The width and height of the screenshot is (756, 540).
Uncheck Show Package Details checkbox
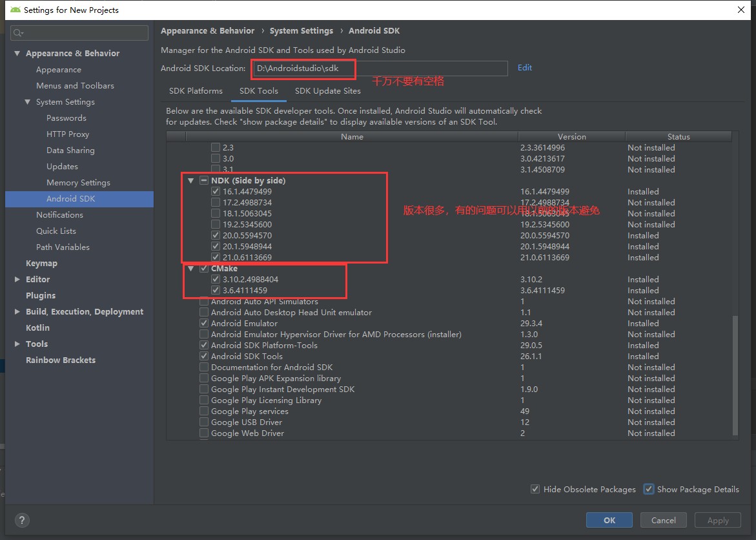(x=649, y=490)
